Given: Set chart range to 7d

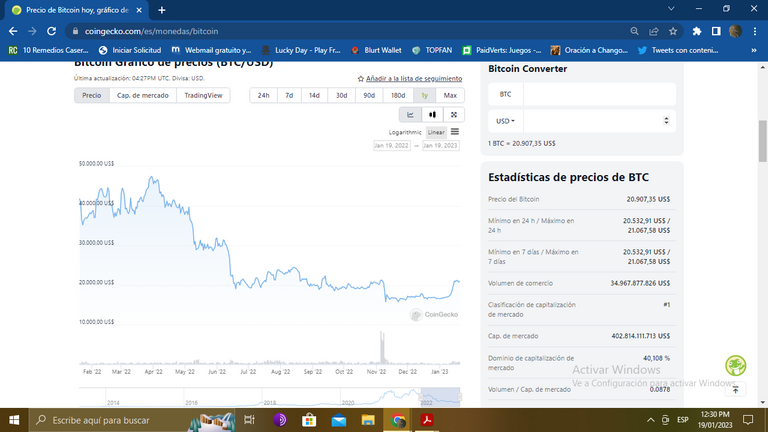Looking at the screenshot, I should click(x=289, y=96).
